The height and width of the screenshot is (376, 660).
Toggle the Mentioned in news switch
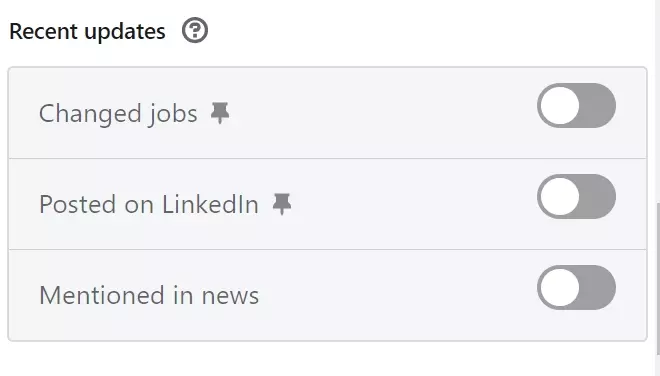(x=576, y=288)
